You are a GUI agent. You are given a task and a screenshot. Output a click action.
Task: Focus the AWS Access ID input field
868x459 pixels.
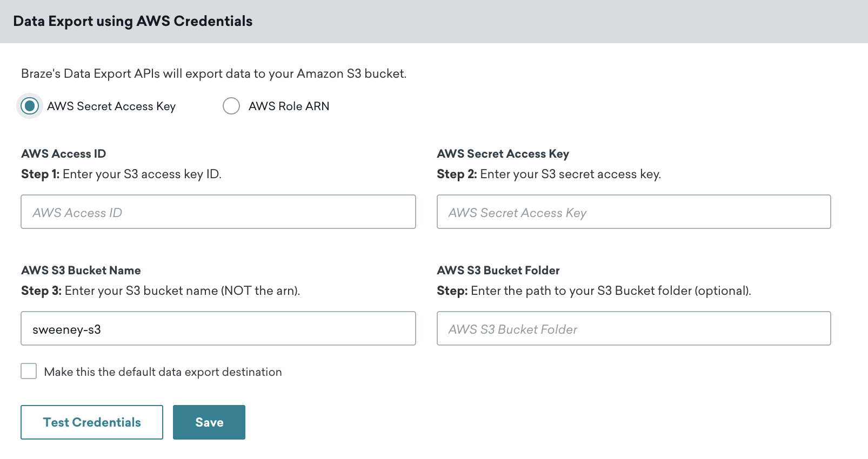218,212
